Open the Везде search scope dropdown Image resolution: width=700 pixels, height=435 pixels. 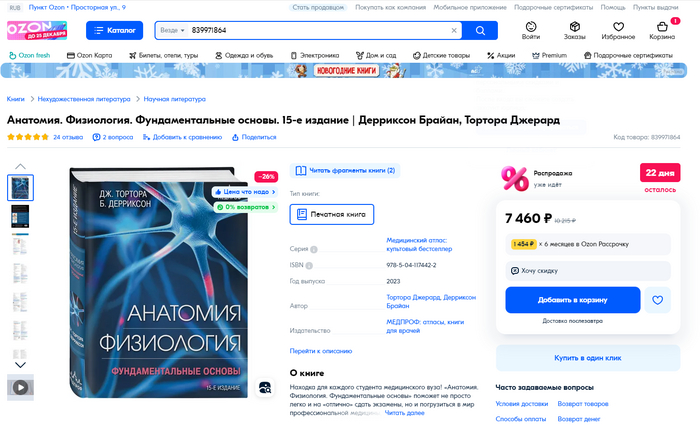click(x=172, y=30)
